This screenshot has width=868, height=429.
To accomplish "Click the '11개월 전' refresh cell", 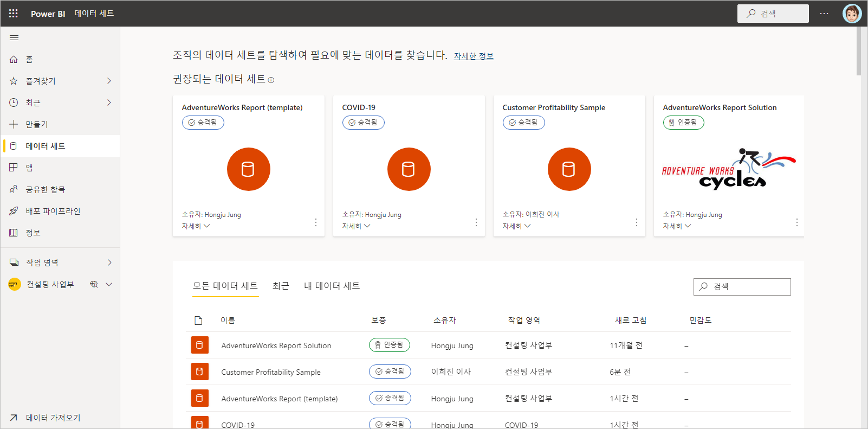I will [626, 345].
